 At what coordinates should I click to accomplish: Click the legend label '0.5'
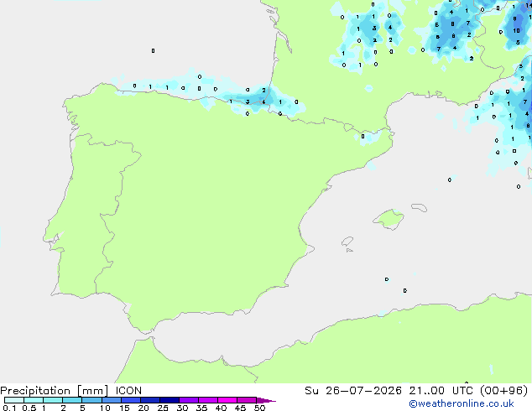click(x=29, y=408)
